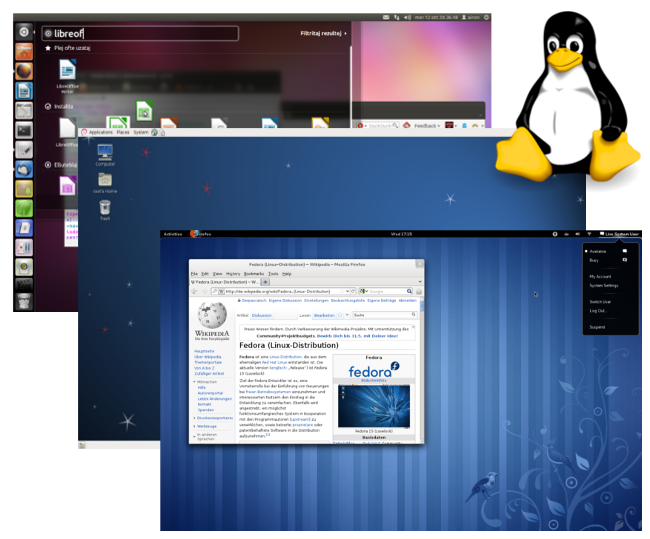Set status to Busy in user menu
650x539 pixels.
[594, 259]
